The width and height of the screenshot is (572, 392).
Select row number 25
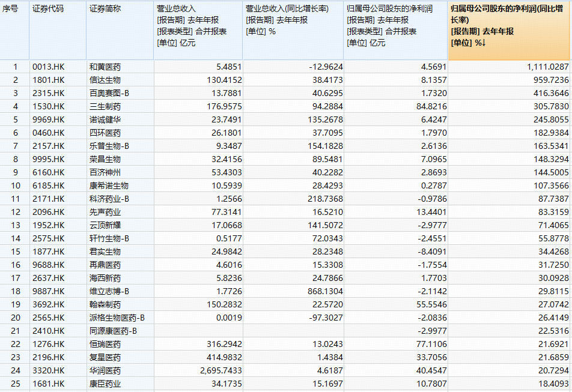coord(15,384)
